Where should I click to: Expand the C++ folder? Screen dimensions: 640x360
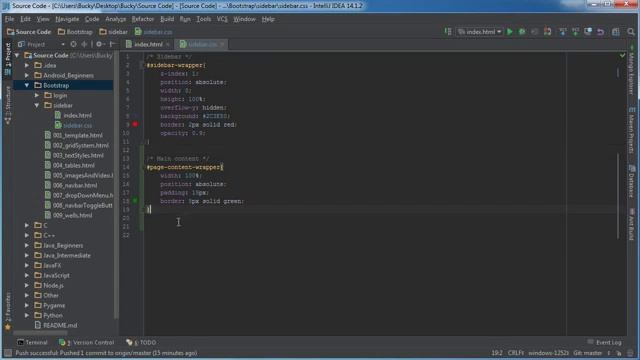[x=27, y=236]
